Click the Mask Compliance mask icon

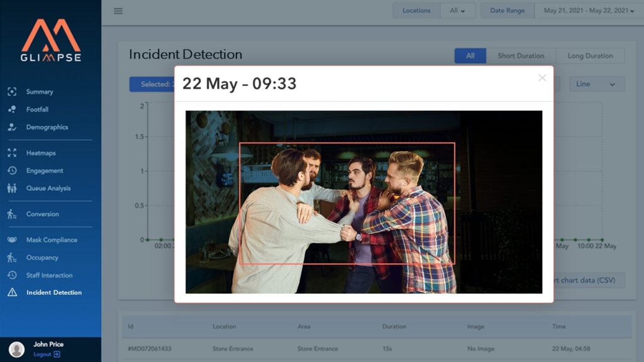[12, 240]
